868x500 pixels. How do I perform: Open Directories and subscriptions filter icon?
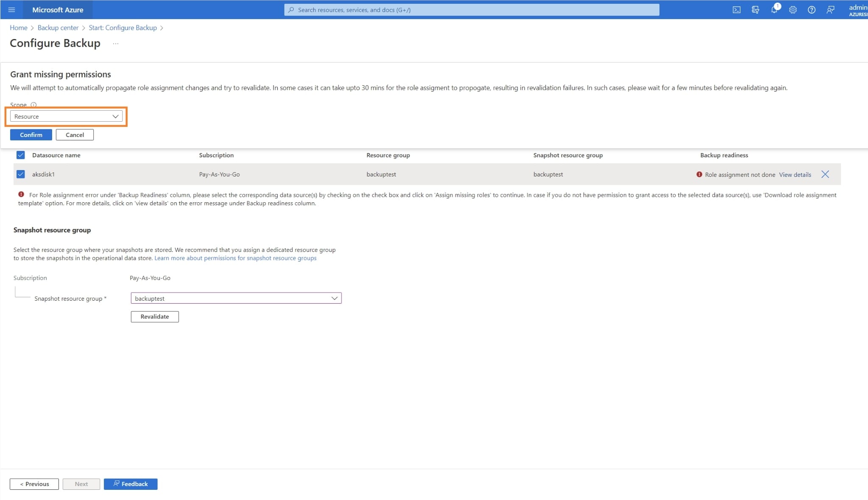(x=755, y=10)
